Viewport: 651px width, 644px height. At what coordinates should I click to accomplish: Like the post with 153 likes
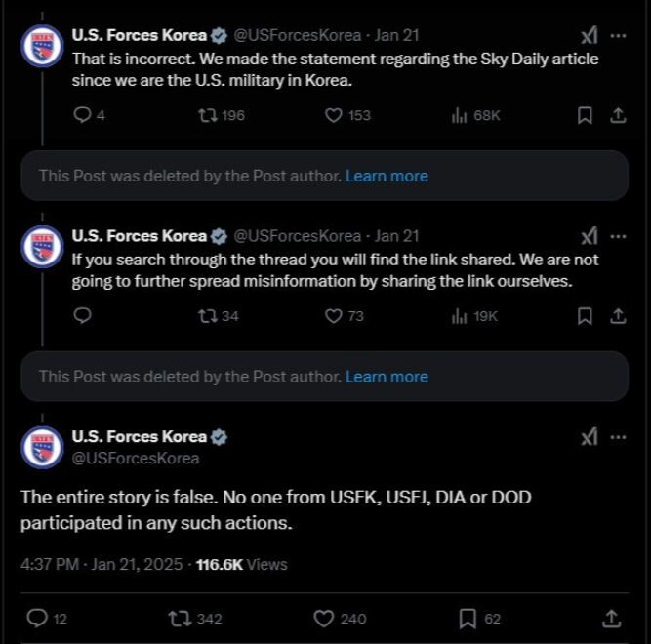[334, 115]
